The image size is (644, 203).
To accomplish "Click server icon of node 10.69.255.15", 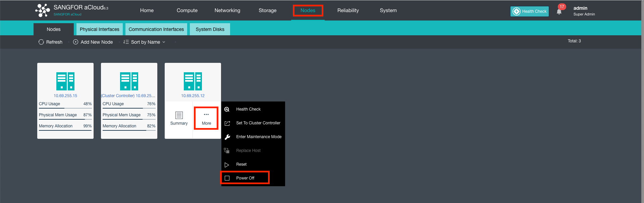I will 65,81.
